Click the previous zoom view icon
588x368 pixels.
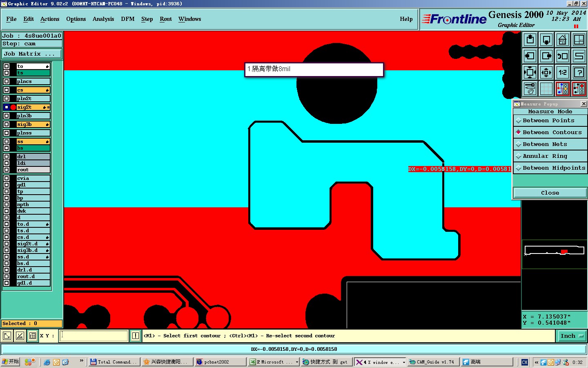tap(563, 56)
